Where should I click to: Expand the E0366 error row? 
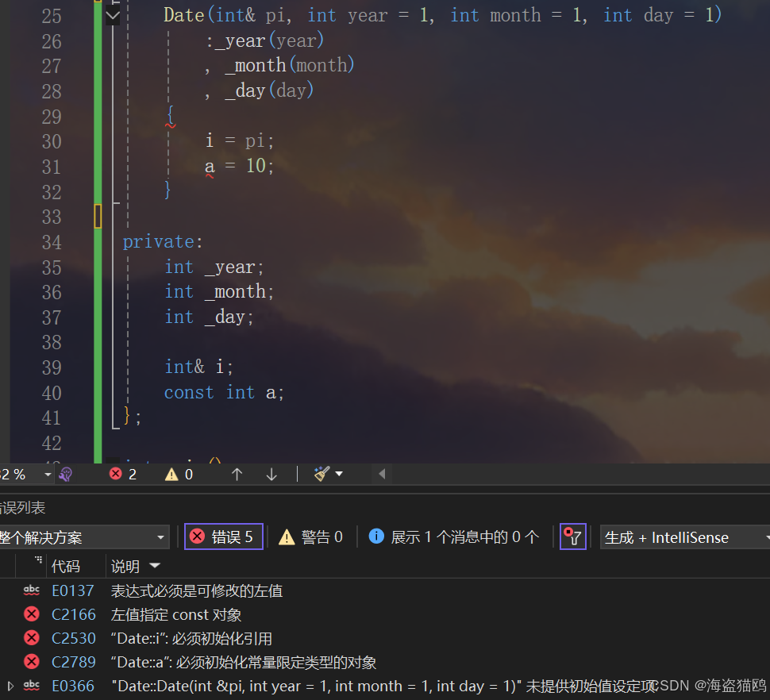pyautogui.click(x=10, y=686)
